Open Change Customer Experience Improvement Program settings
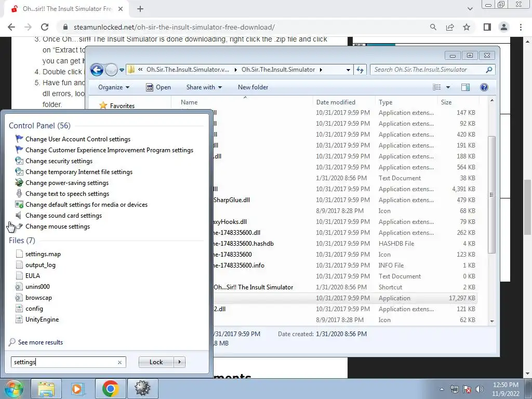 [x=109, y=150]
